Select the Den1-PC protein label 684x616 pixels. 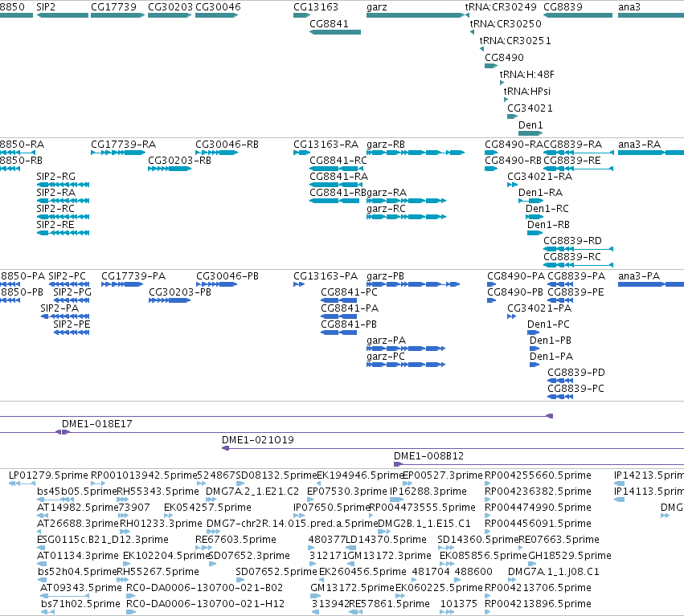pos(548,324)
